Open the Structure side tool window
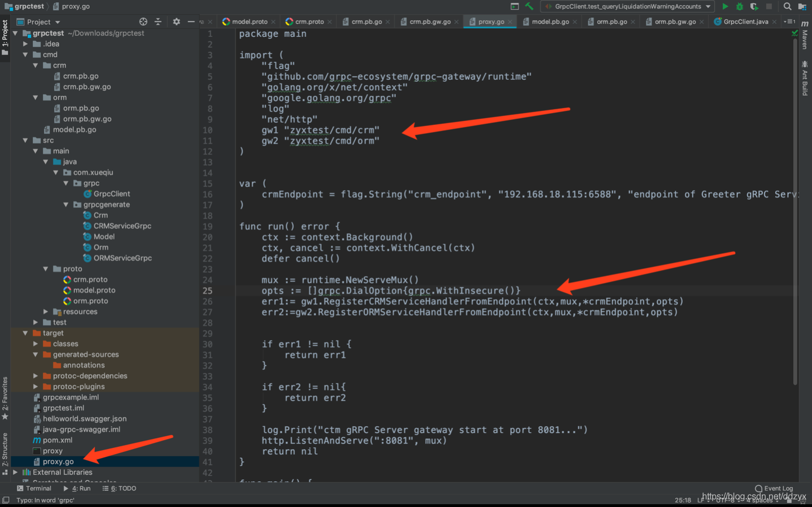The width and height of the screenshot is (812, 507). 5,453
